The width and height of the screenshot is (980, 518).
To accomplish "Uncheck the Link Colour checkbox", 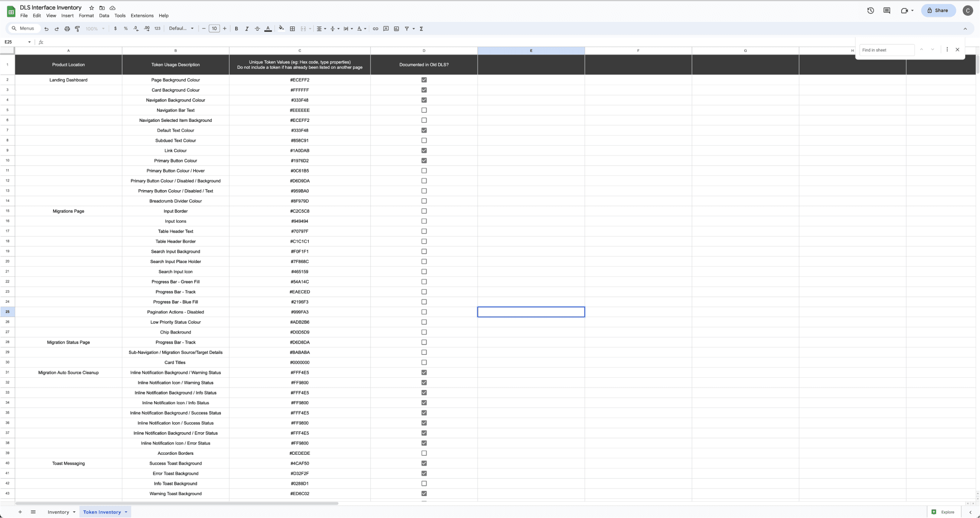I will 424,151.
